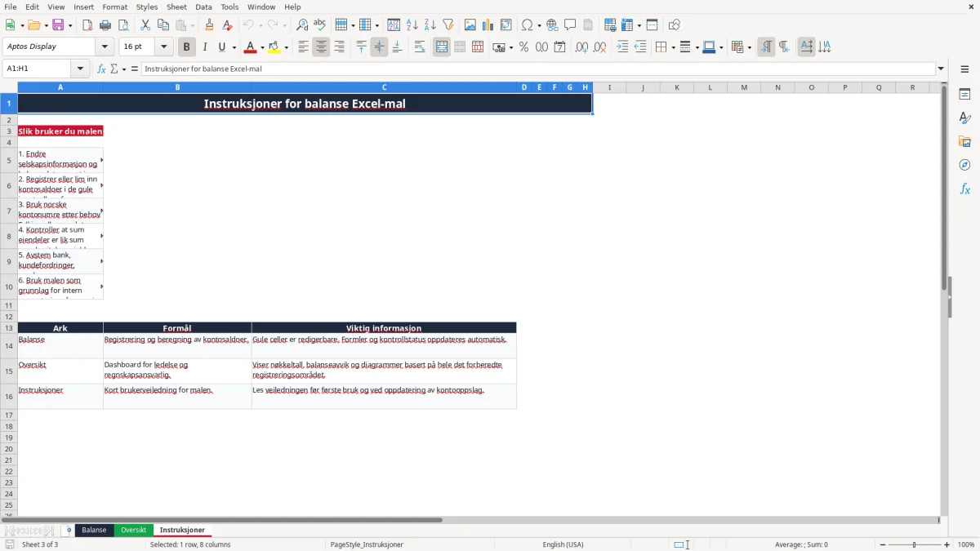
Task: Click the Print icon
Action: click(x=105, y=25)
